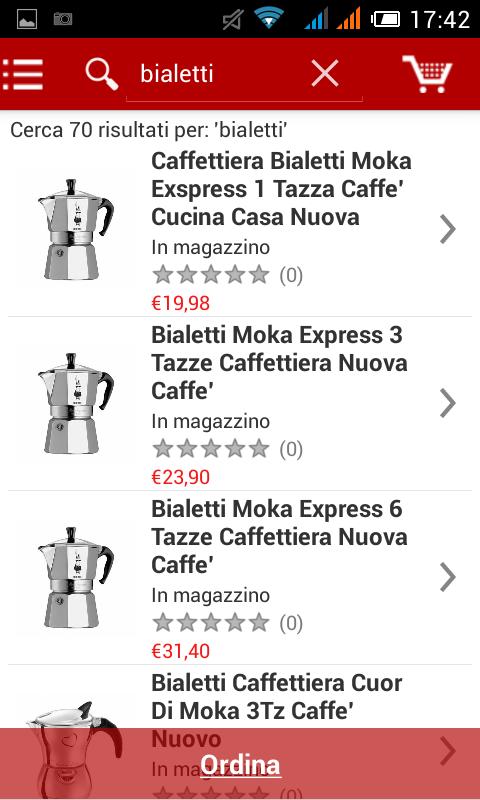Select Moka Express 6 Tazze thumbnail
The width and height of the screenshot is (480, 800).
click(x=75, y=577)
